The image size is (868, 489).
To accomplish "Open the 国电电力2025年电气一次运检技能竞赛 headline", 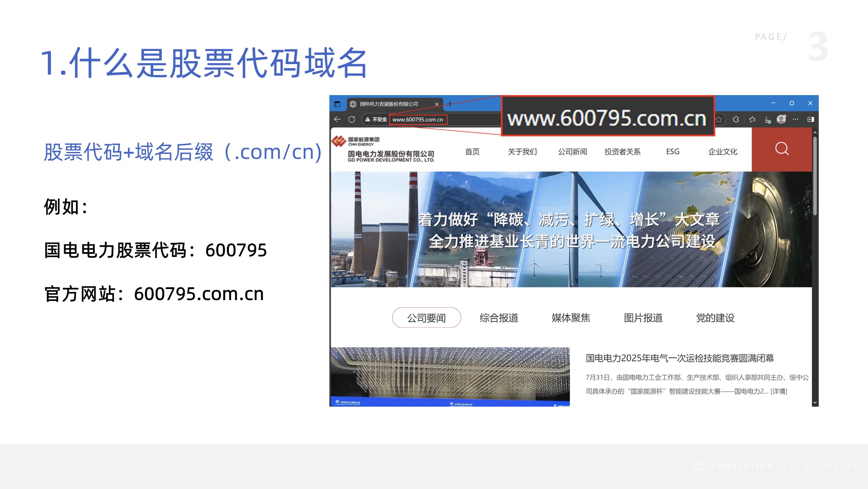I will pos(680,358).
